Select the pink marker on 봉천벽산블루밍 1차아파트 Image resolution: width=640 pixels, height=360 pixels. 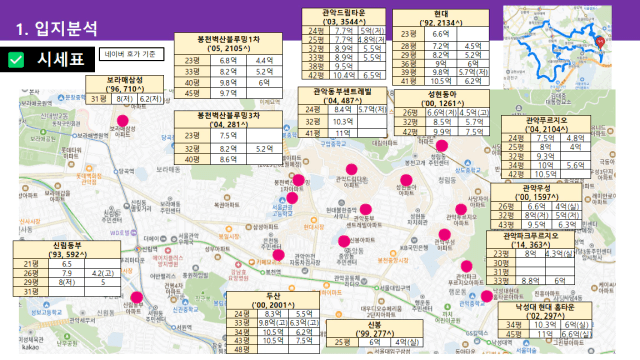pos(298,180)
